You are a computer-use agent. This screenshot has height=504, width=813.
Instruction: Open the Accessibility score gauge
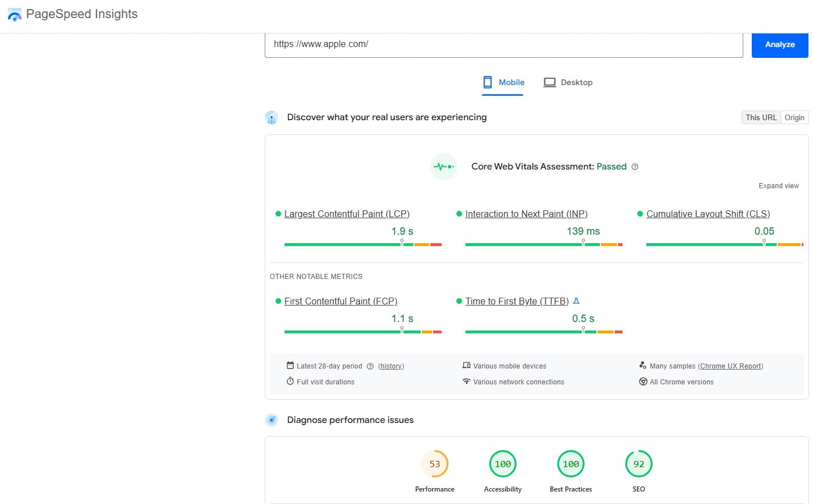point(503,464)
